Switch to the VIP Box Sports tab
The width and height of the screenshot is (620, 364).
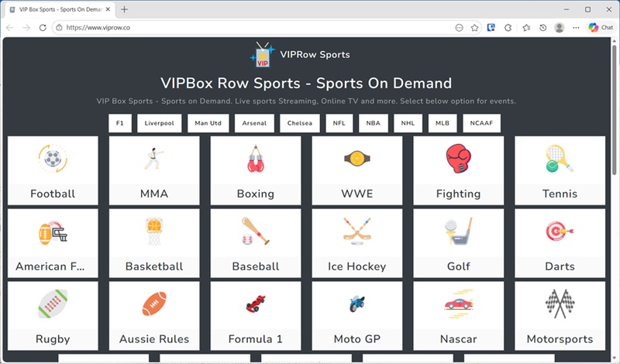(60, 9)
